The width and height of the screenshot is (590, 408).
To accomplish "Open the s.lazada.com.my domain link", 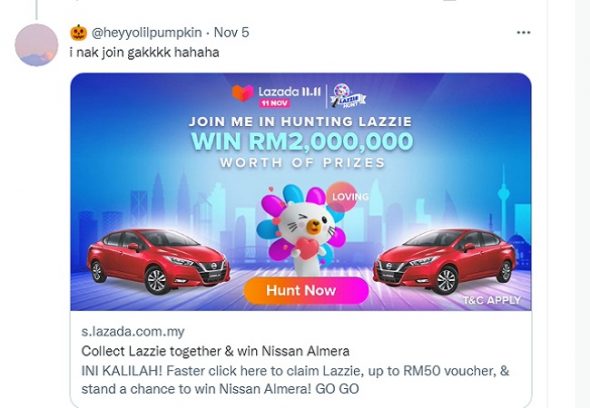I will tap(133, 332).
